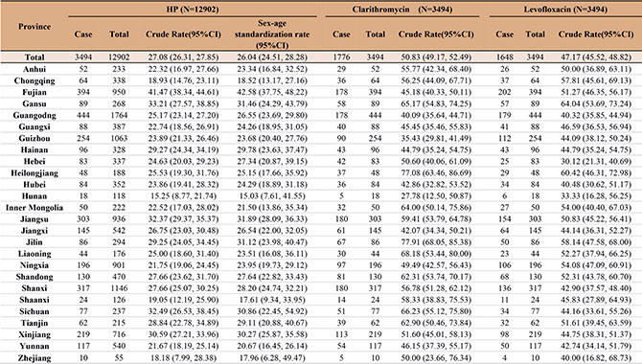
Task: Click Guizhou total value 1063
Action: [119, 138]
